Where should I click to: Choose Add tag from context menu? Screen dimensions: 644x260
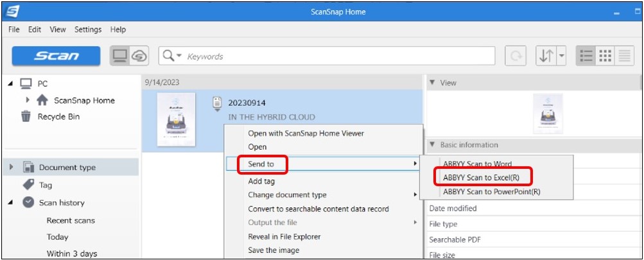pyautogui.click(x=261, y=181)
